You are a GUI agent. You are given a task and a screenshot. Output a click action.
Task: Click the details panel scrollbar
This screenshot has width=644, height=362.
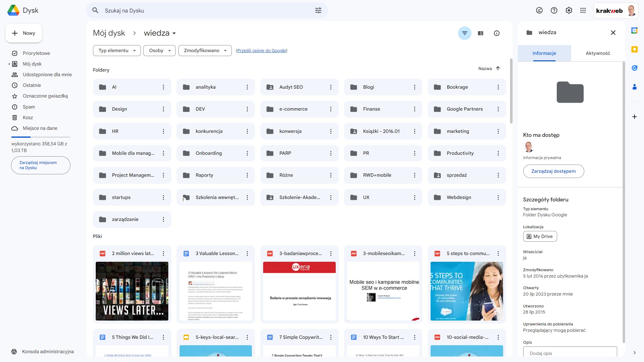tap(624, 202)
